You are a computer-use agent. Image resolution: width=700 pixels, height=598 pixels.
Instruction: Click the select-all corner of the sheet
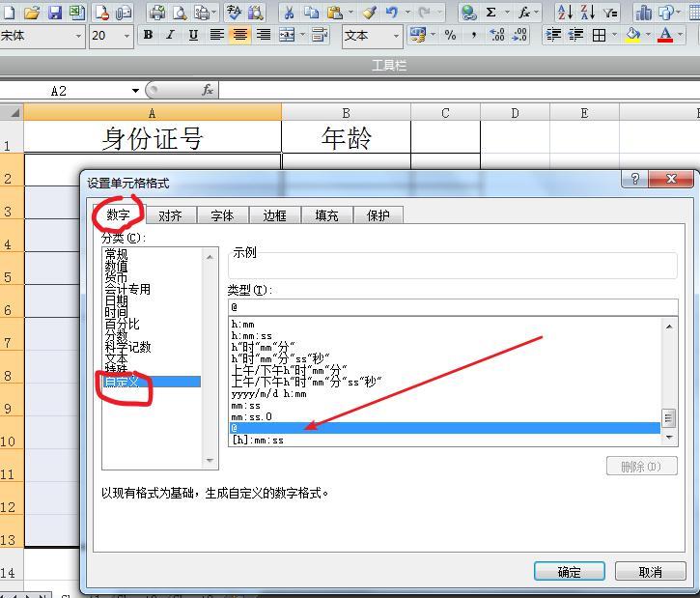pos(12,112)
